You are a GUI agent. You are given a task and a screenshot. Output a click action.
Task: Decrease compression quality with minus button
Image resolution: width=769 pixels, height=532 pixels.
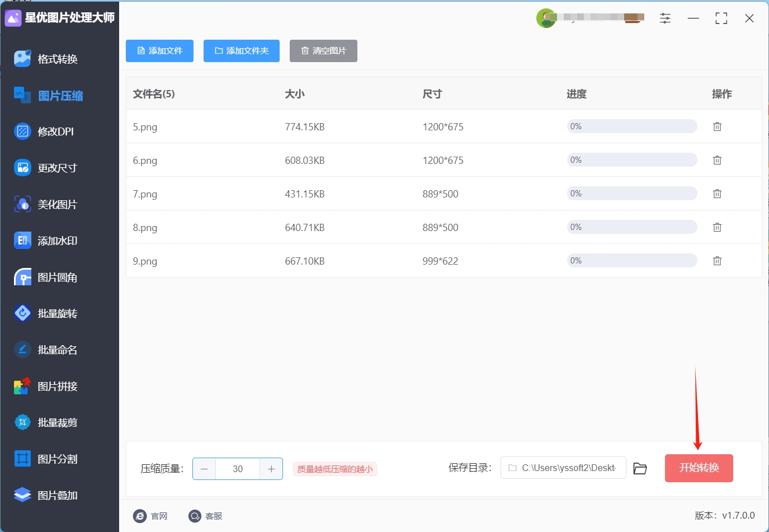pos(204,469)
